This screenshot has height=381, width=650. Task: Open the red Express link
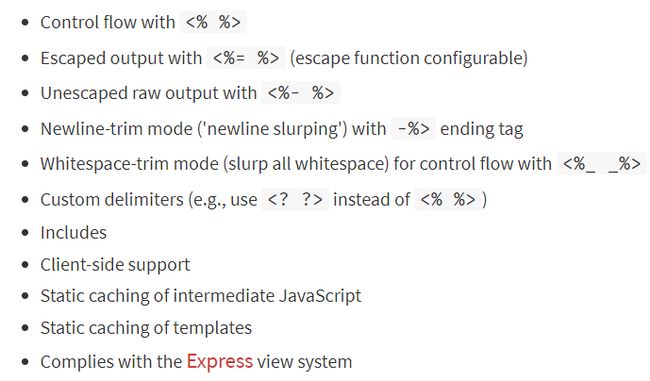(219, 362)
